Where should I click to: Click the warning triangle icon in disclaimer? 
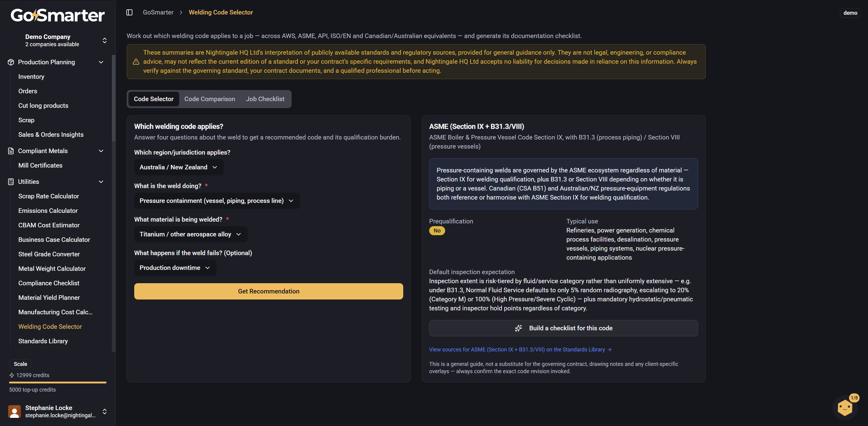[x=136, y=62]
